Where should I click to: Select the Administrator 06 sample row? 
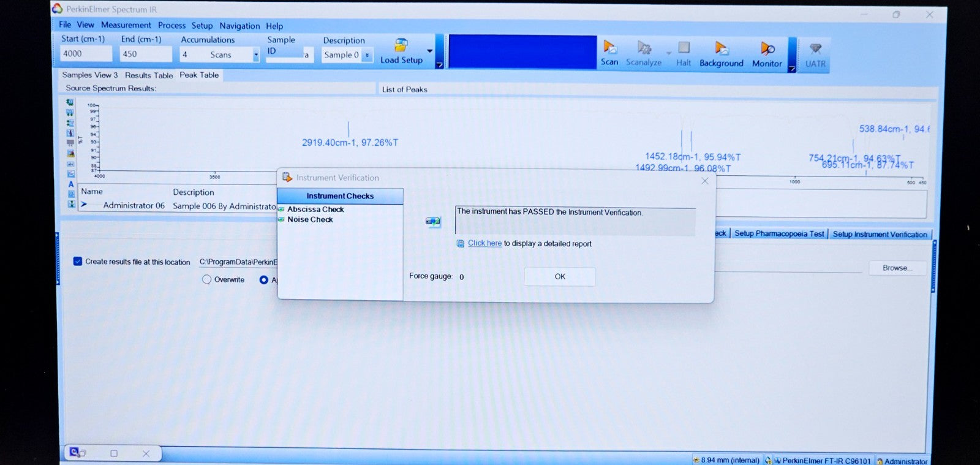pos(134,205)
